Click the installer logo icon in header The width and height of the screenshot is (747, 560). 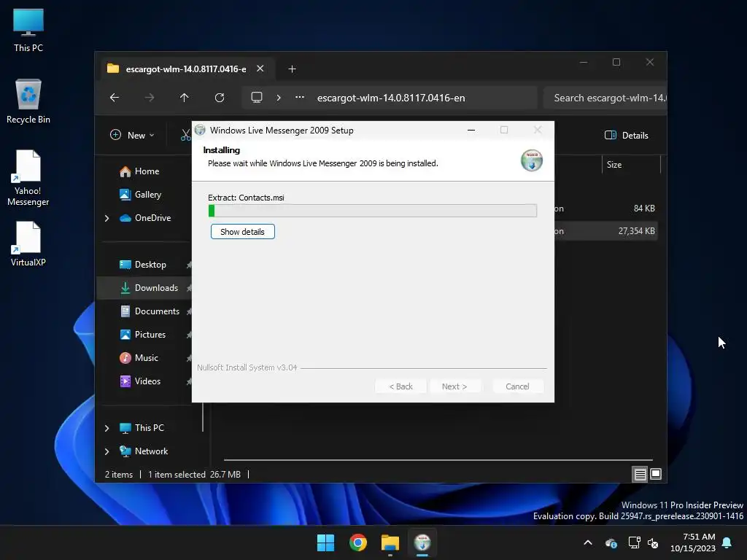[532, 160]
